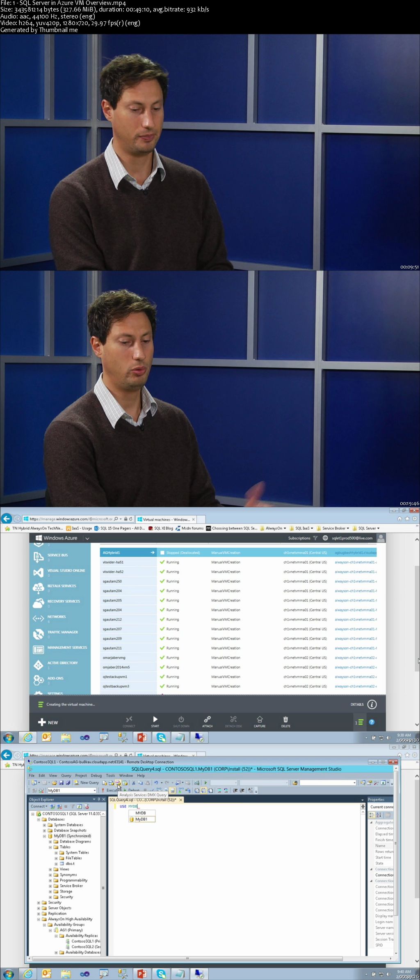Open BizTalk Services in Azure sidebar
This screenshot has height=980, width=420.
point(60,588)
